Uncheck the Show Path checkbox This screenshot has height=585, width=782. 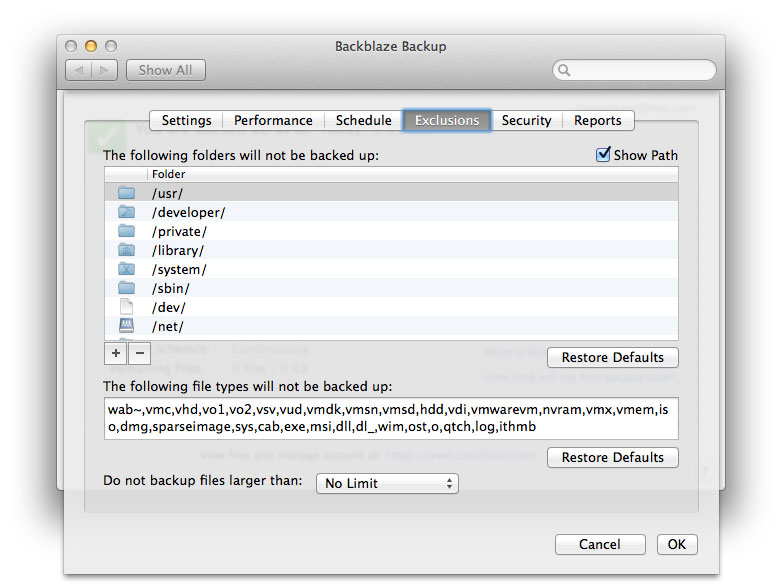(x=603, y=155)
